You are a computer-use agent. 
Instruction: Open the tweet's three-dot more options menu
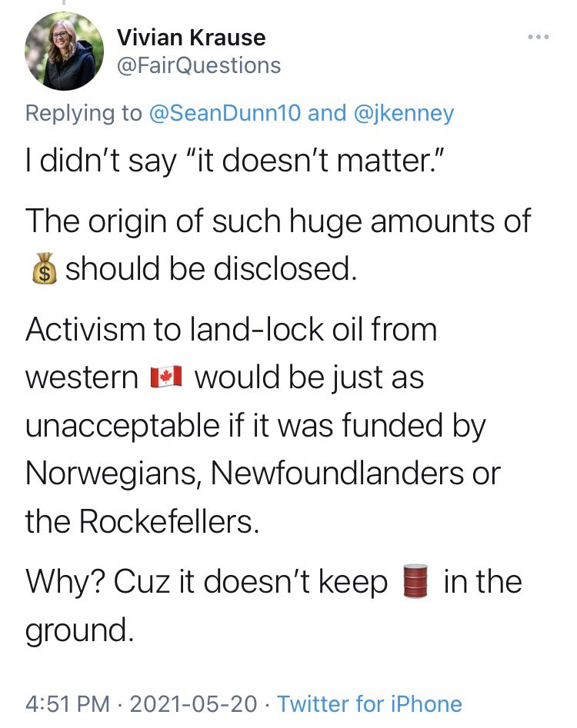(x=539, y=37)
